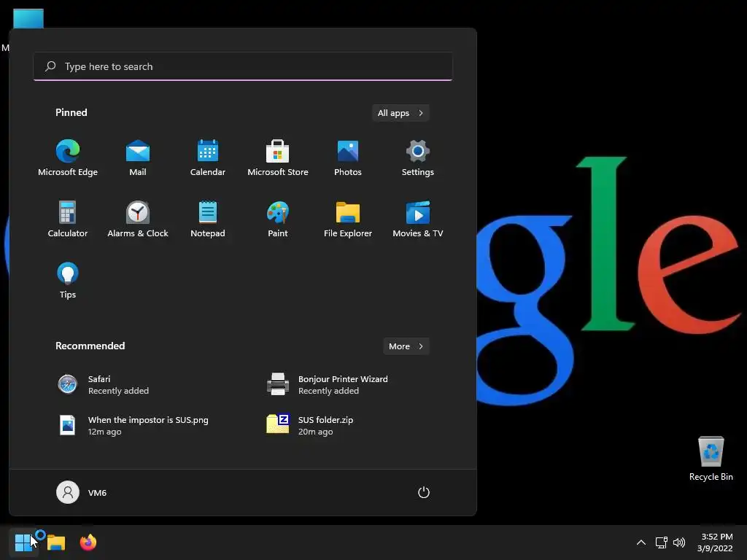Open Settings from pinned apps
Screen dimensions: 747x560
(x=418, y=158)
